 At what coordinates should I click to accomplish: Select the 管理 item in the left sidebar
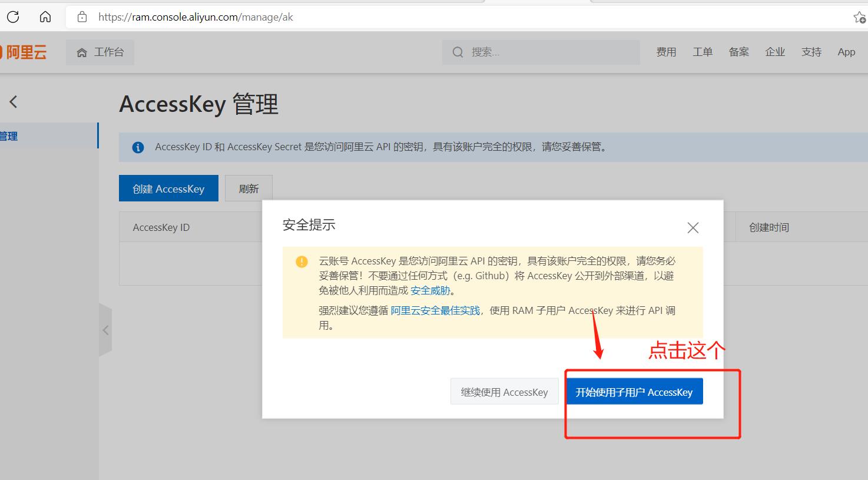[49, 135]
